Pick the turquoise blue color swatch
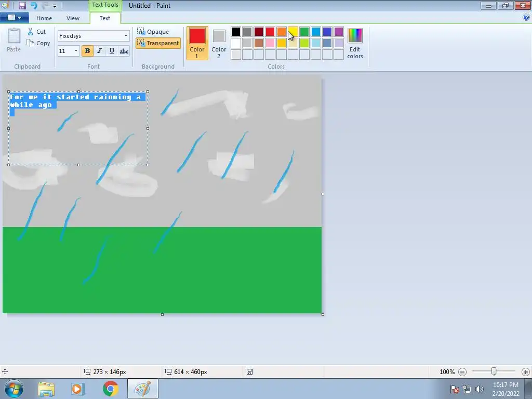This screenshot has width=532, height=399. 316,32
